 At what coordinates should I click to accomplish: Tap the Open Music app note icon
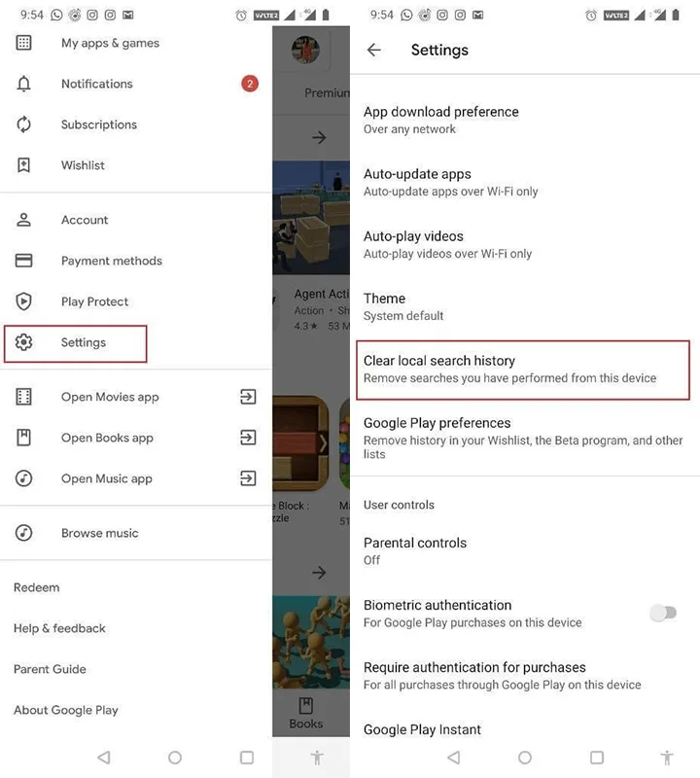pyautogui.click(x=23, y=478)
